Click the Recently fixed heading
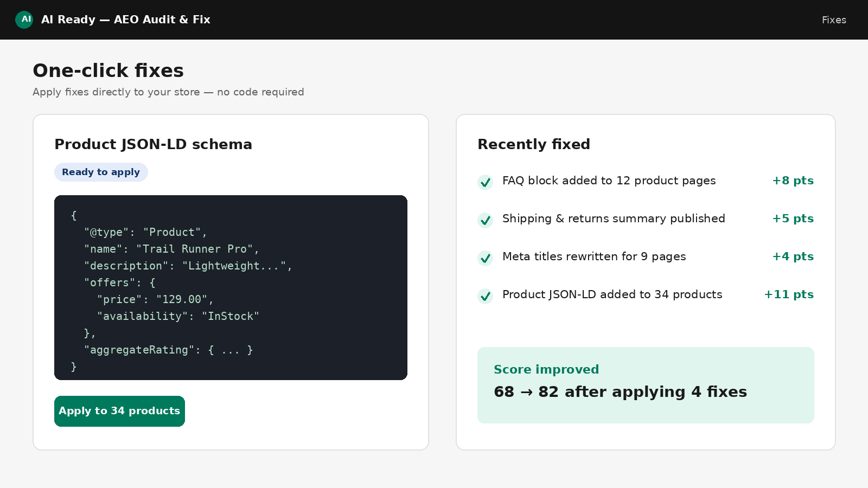This screenshot has height=488, width=868. [534, 144]
